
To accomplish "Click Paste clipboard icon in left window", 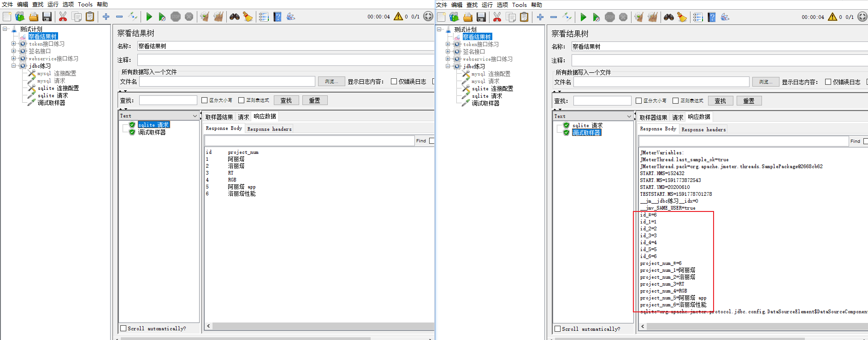I will tap(90, 17).
